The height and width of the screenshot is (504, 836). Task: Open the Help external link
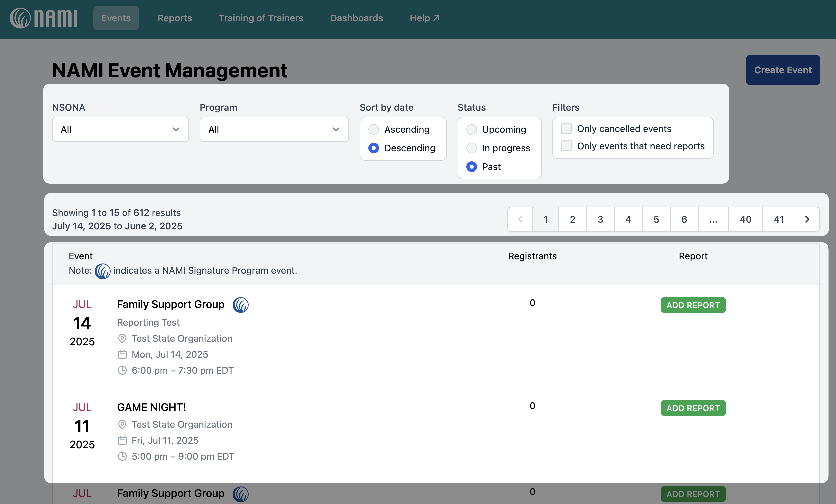point(424,18)
